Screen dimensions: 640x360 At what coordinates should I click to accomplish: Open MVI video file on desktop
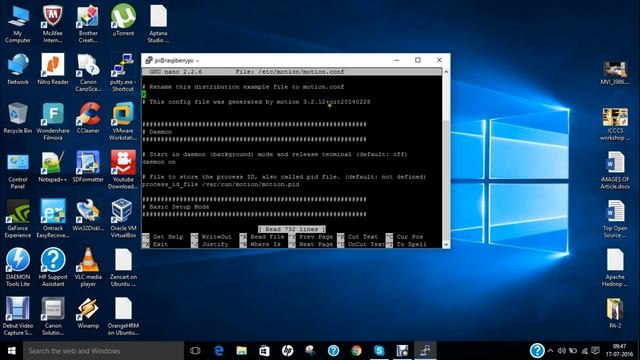pyautogui.click(x=615, y=73)
